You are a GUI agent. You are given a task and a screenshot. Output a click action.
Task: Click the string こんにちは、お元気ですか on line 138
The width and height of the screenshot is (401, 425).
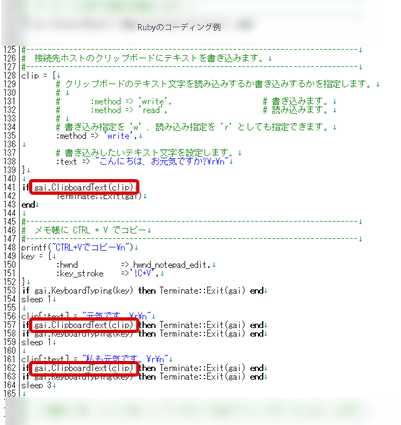point(163,162)
